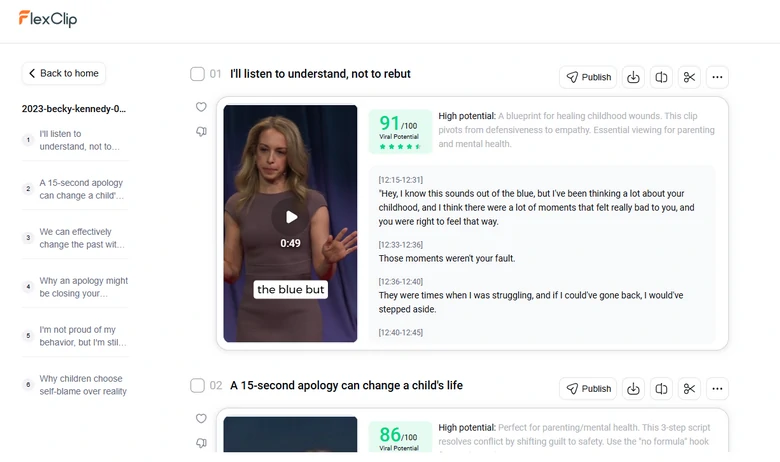Screen dimensions: 780x462
Task: Open split/compare icon for clip 02
Action: (661, 388)
